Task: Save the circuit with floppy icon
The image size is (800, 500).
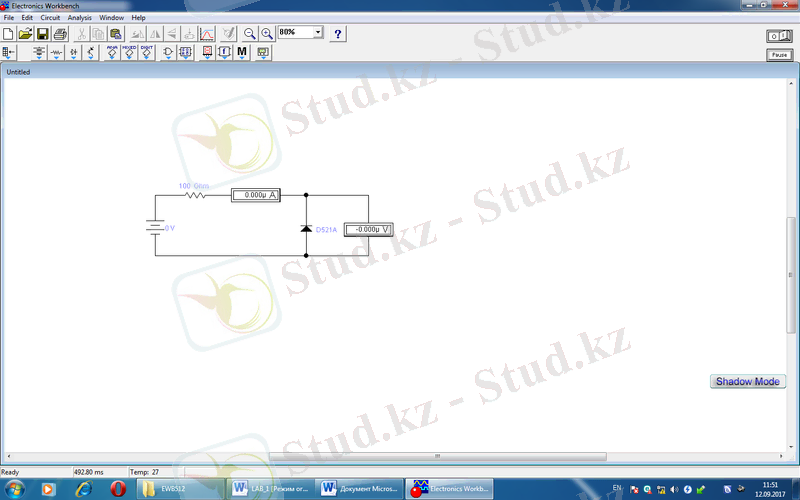Action: tap(43, 34)
